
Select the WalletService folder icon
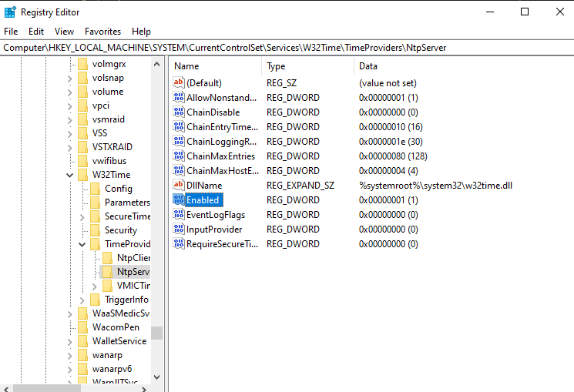(83, 341)
